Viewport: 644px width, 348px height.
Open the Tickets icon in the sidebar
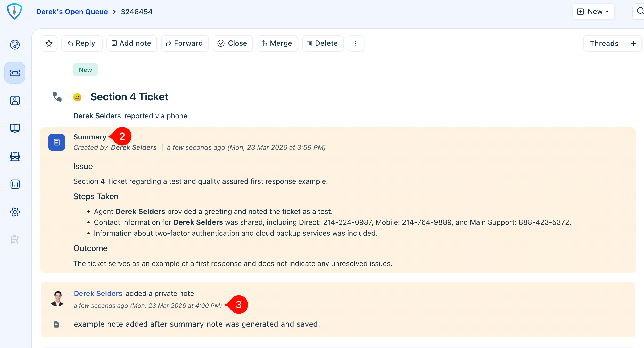coord(15,73)
